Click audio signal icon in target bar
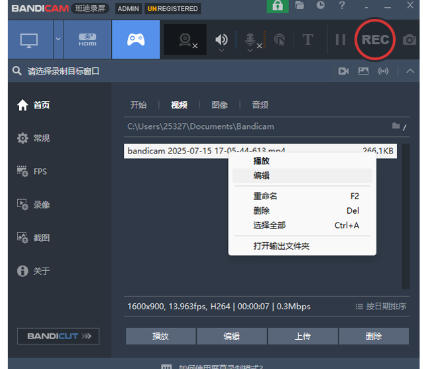This screenshot has width=423, height=369. (383, 71)
